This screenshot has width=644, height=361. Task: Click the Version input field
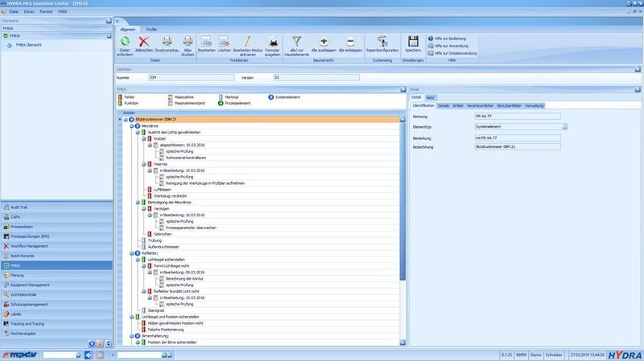pyautogui.click(x=316, y=77)
